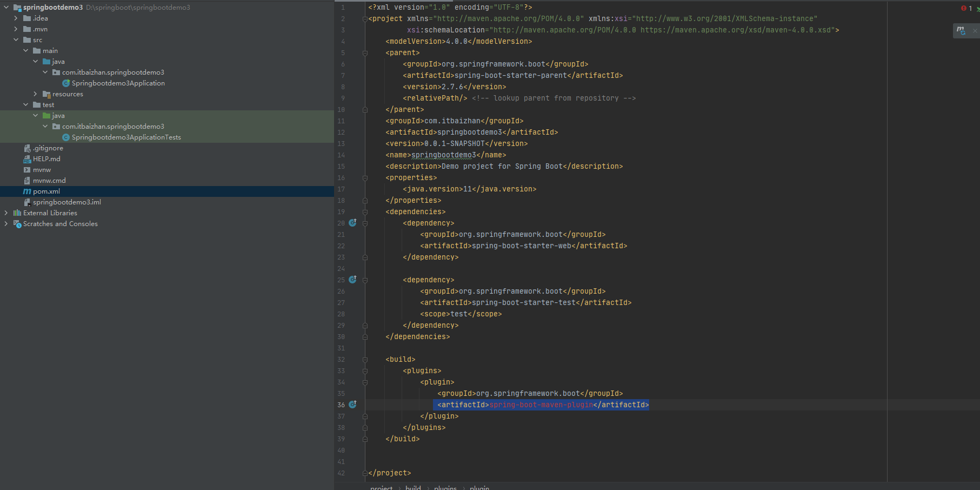Fold the dependencies block at line 19
This screenshot has width=980, height=490.
click(365, 212)
